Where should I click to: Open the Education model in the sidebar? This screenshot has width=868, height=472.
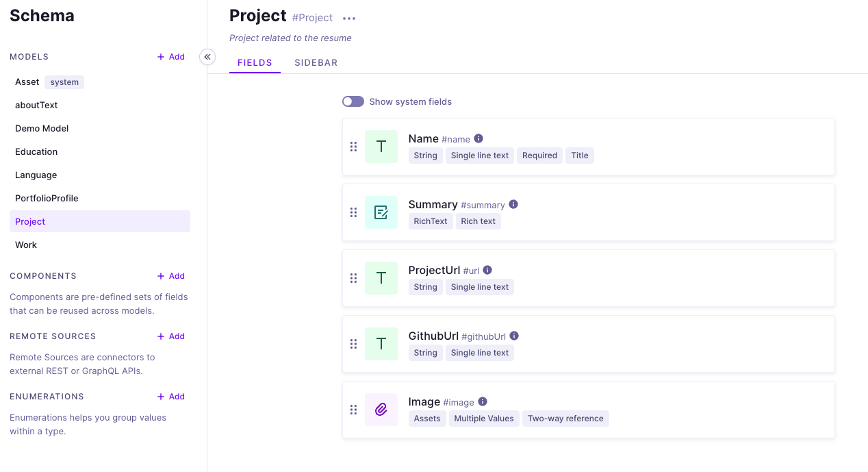pos(36,151)
